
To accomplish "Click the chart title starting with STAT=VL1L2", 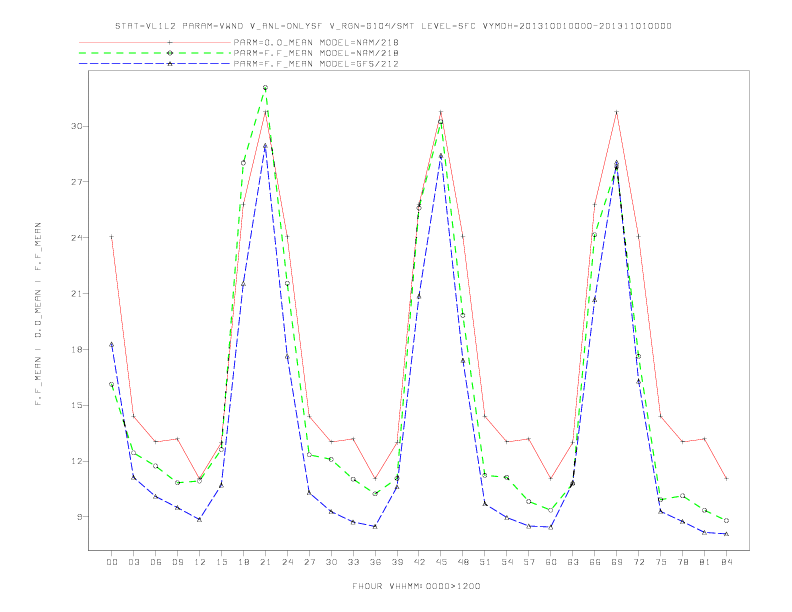I will point(393,26).
